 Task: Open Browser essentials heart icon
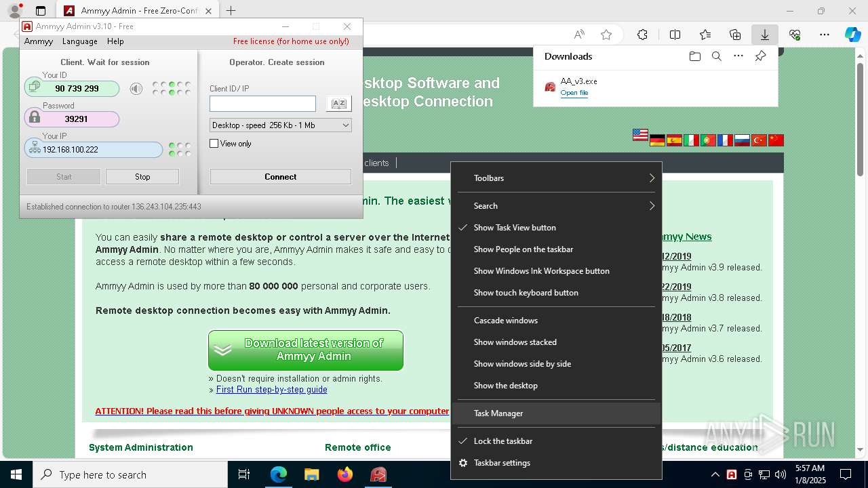795,35
